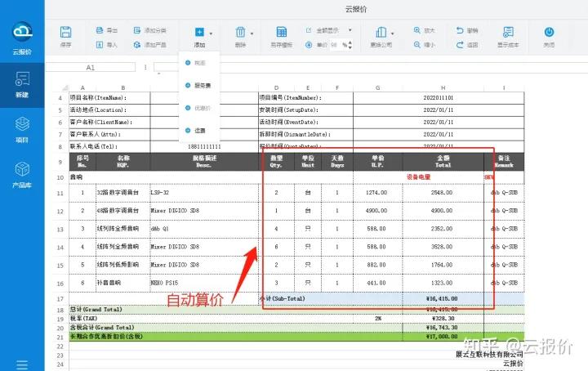Click the hamburger menu icon in sidebar
This screenshot has width=588, height=371.
click(x=22, y=365)
